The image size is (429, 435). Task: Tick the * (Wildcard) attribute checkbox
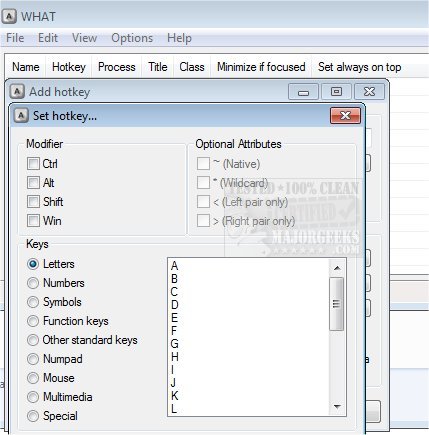tap(203, 183)
